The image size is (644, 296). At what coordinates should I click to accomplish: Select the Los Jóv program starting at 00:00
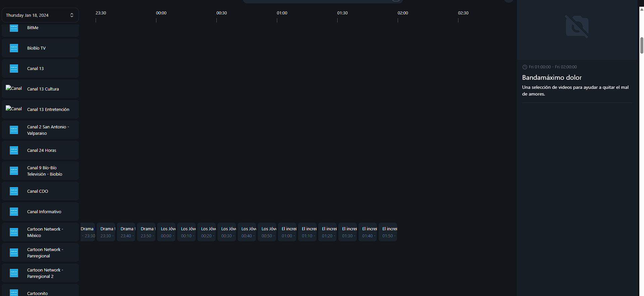coord(166,232)
